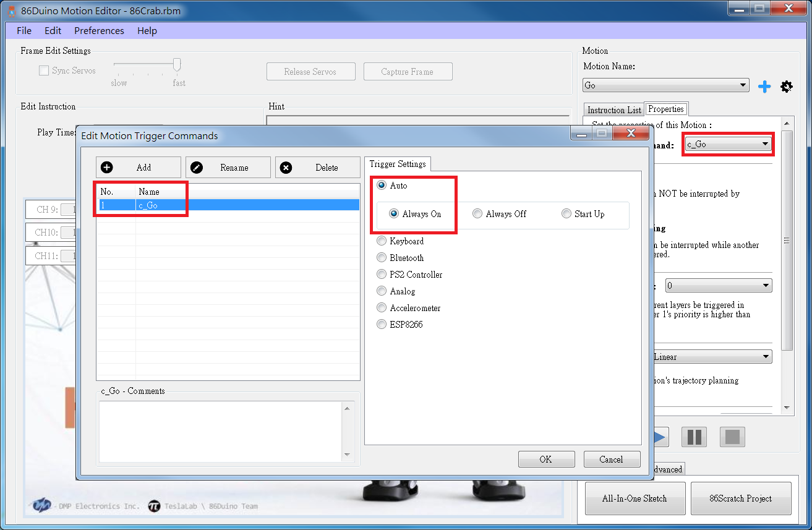Open the Help menu
Screen dimensions: 812x530
pyautogui.click(x=147, y=31)
